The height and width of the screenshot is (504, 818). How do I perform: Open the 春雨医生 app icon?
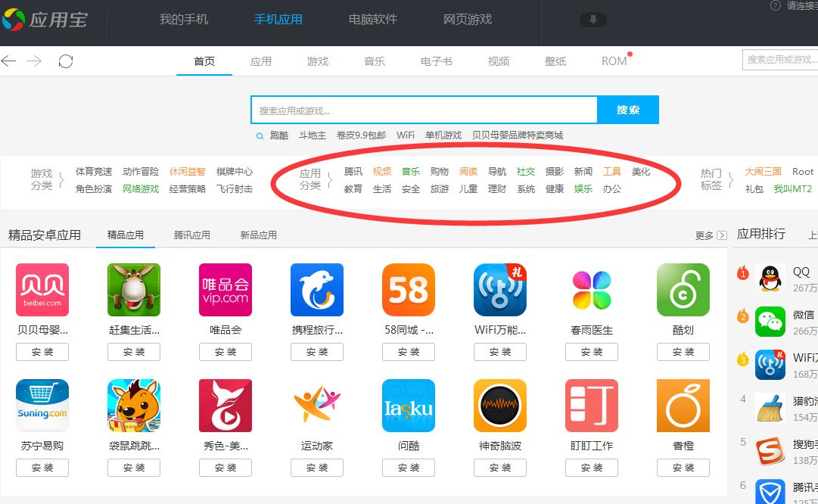592,290
